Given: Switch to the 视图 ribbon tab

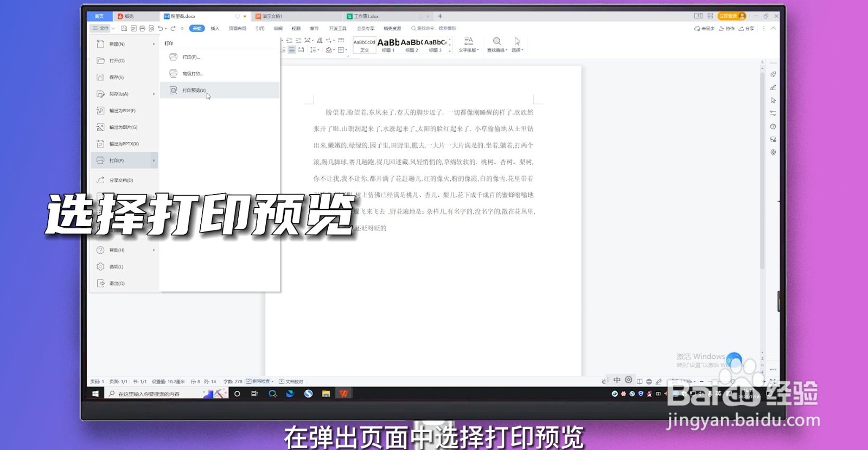Looking at the screenshot, I should [x=296, y=28].
